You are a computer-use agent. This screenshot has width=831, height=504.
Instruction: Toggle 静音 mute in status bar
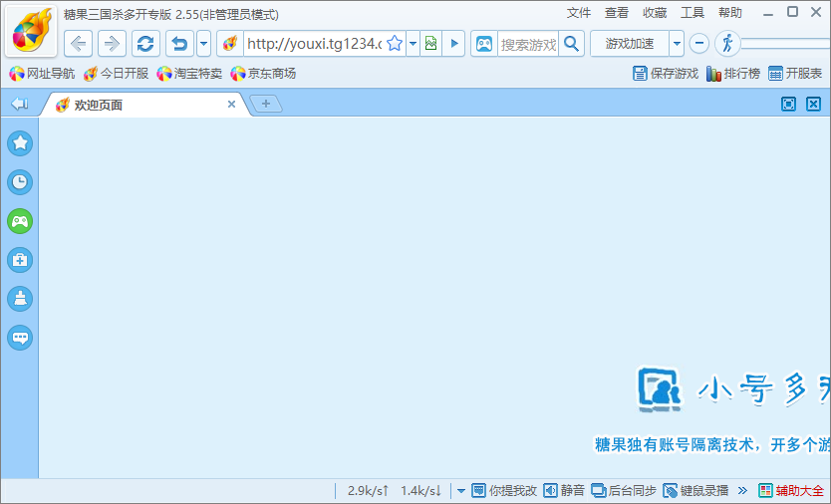point(564,490)
